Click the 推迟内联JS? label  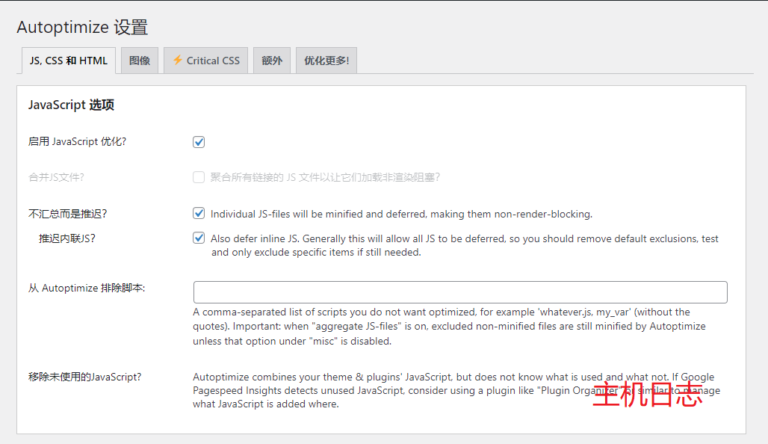point(67,239)
